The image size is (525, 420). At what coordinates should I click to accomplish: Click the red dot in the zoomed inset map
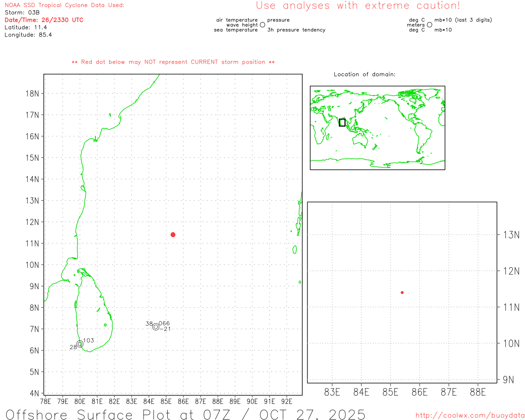pos(402,292)
